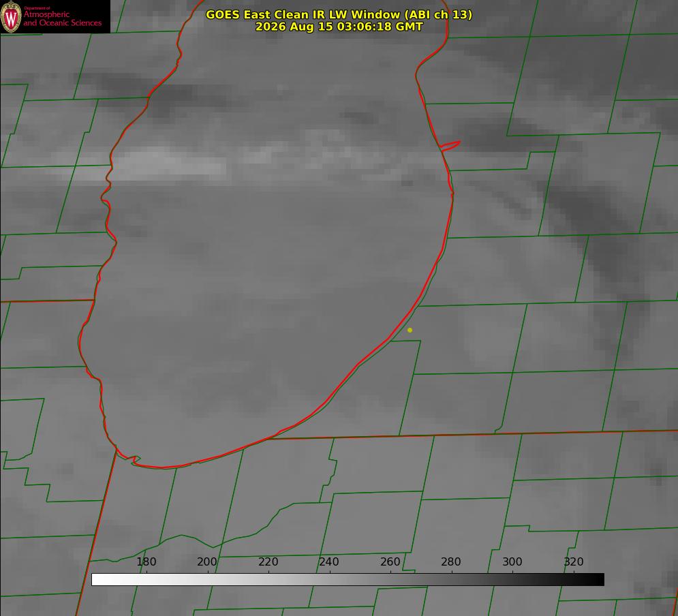Click the GOES East Clean IR title
The width and height of the screenshot is (678, 616).
[x=339, y=14]
